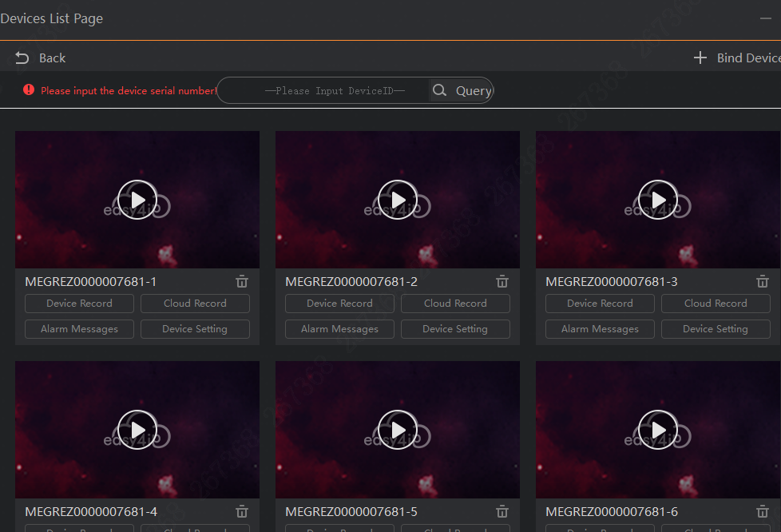Play live video for MEGREZ0000007681-1
Viewport: 781px width, 532px height.
coord(137,200)
